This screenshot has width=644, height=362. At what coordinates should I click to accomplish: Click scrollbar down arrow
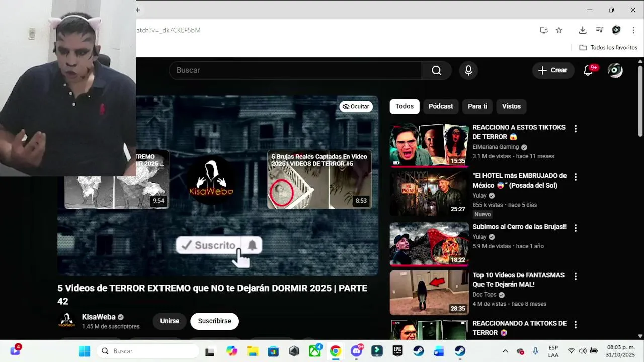[640, 336]
